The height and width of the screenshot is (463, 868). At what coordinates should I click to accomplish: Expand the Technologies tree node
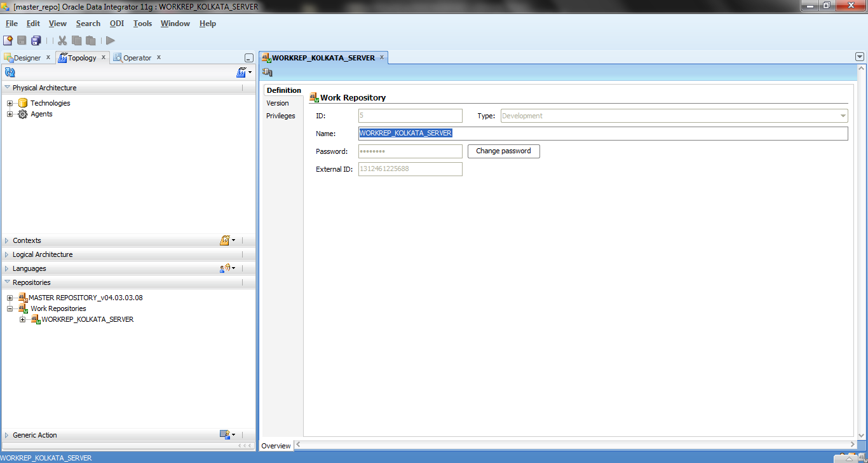click(x=10, y=103)
